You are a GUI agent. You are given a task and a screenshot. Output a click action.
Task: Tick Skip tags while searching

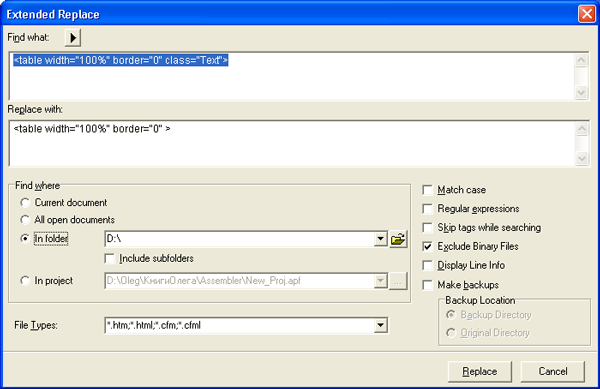coord(427,228)
